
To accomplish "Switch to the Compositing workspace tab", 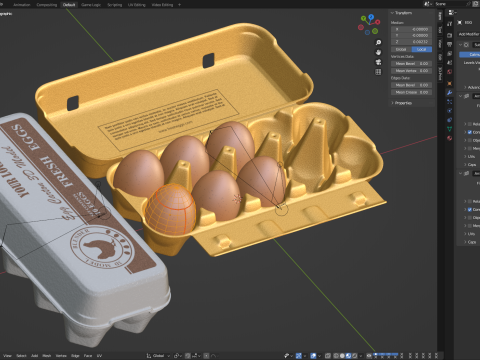I will [47, 5].
